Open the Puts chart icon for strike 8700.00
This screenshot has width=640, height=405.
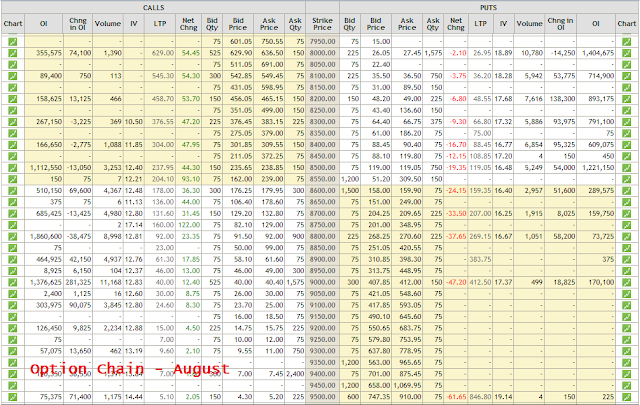point(626,214)
